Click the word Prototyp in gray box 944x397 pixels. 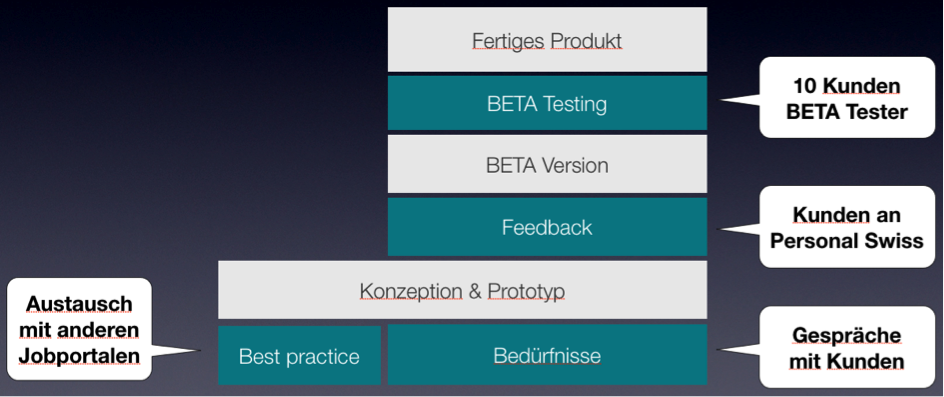[526, 292]
